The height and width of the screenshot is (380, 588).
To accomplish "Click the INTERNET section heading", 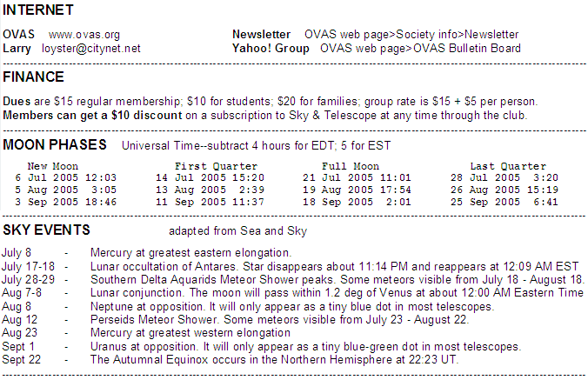I will coord(38,10).
